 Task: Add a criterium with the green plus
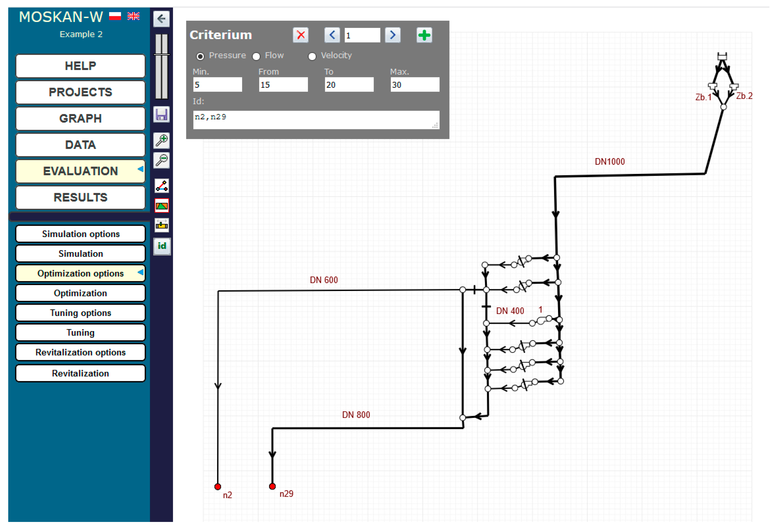coord(424,35)
